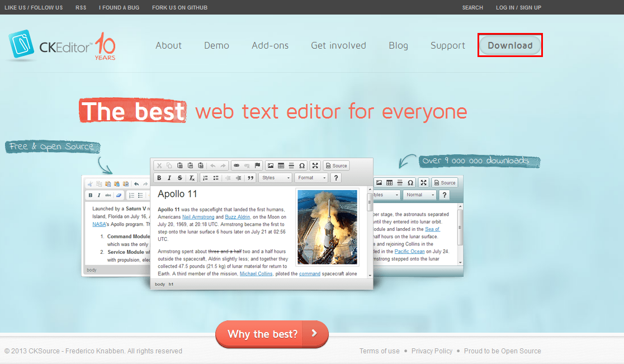Image resolution: width=624 pixels, height=364 pixels.
Task: Click the right editor vertical scrollbar thumb
Action: [x=460, y=227]
